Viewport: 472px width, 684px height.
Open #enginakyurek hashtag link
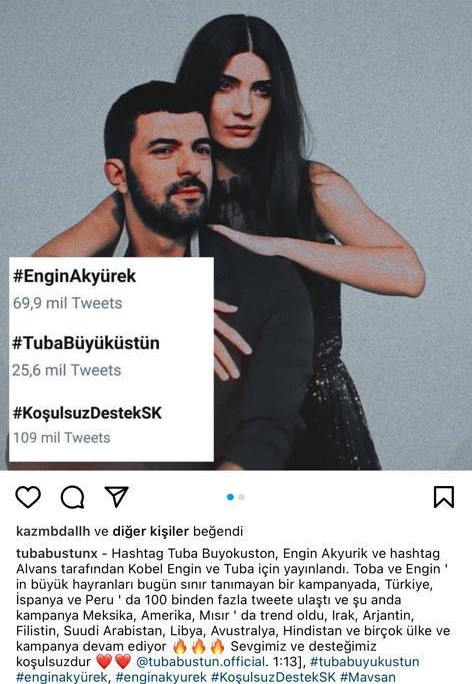point(161,677)
